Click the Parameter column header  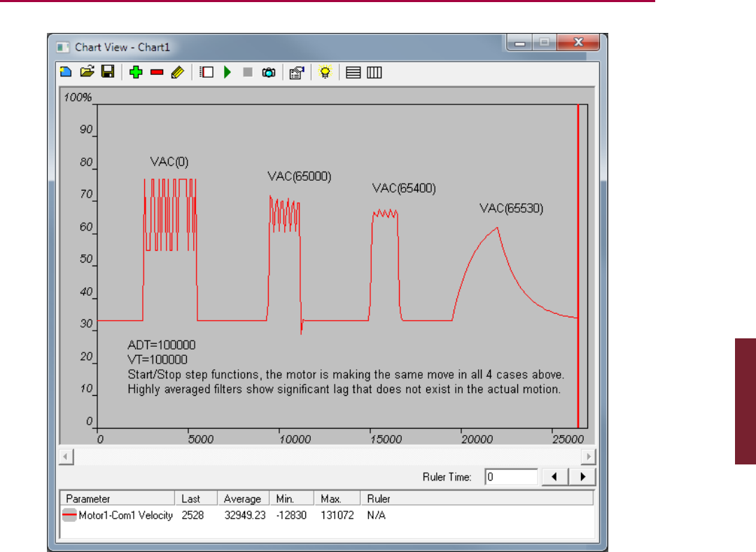click(x=117, y=499)
